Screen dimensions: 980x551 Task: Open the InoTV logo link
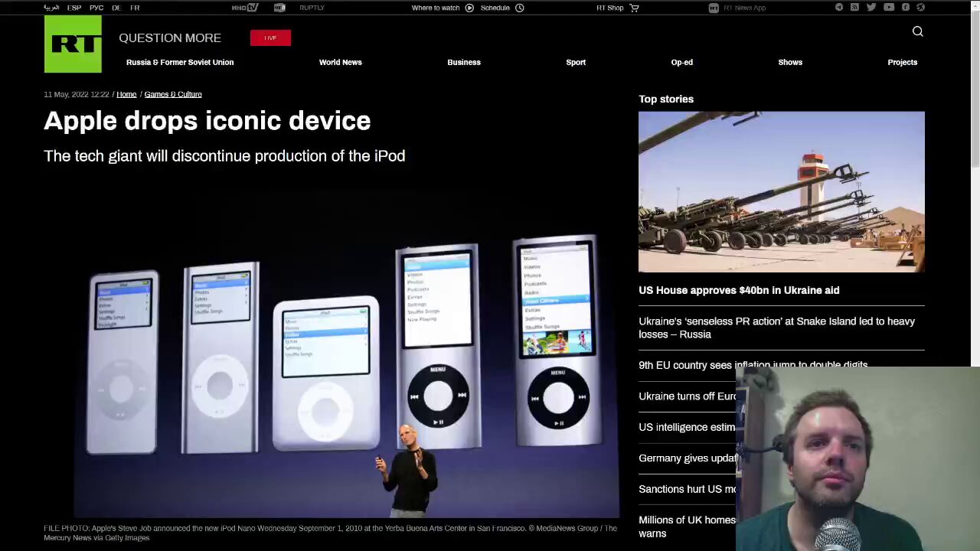[x=244, y=8]
